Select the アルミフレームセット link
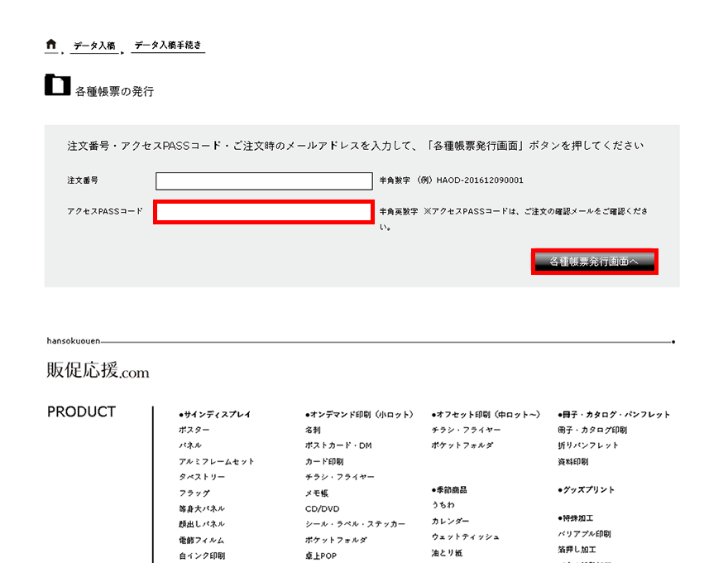 (217, 462)
